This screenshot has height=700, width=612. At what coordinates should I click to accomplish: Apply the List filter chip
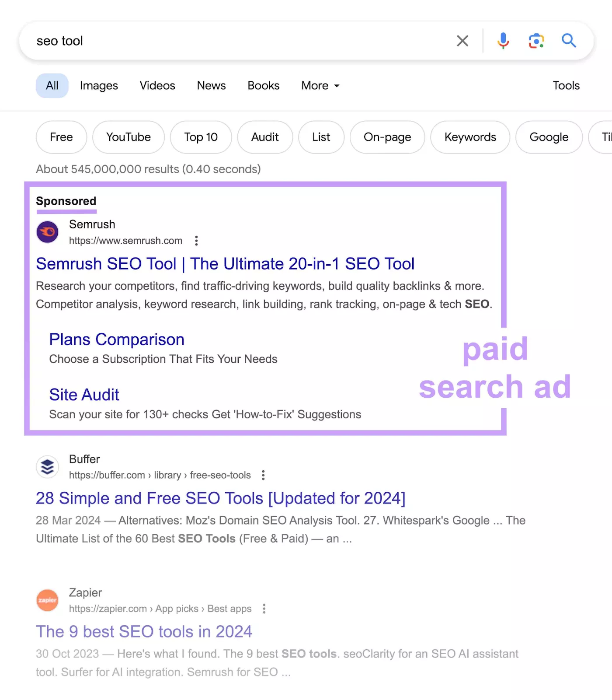coord(321,137)
